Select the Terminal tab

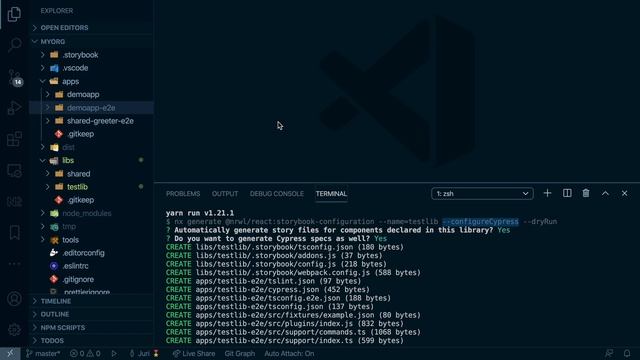(x=331, y=194)
